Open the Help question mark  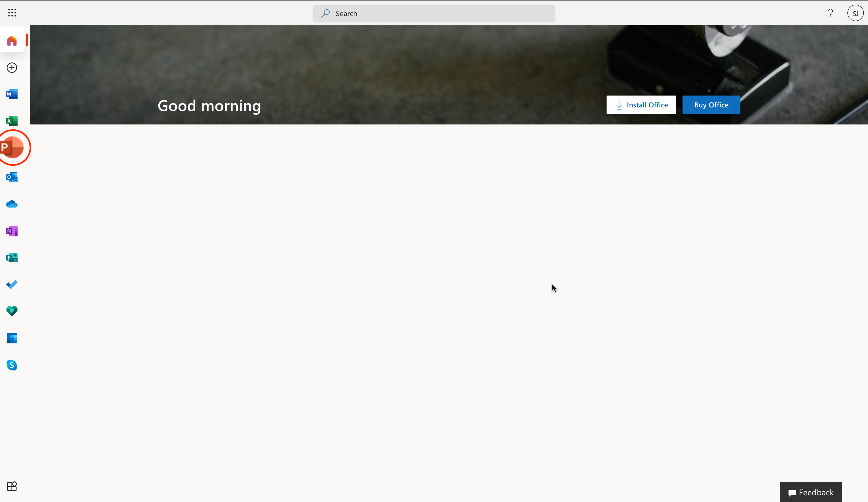(831, 13)
